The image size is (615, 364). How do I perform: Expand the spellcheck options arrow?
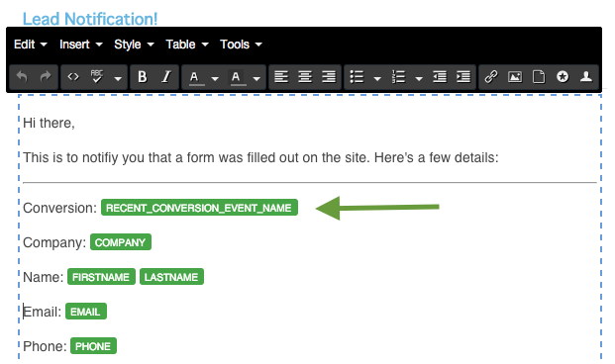[x=118, y=78]
